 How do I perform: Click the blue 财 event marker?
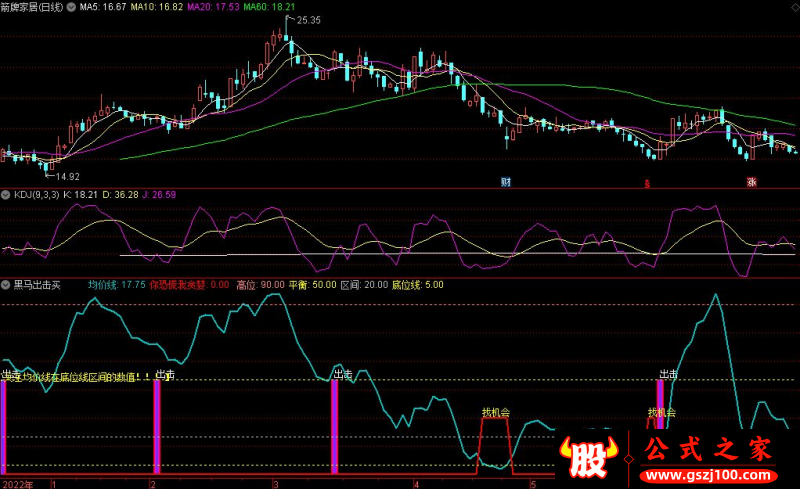[506, 182]
